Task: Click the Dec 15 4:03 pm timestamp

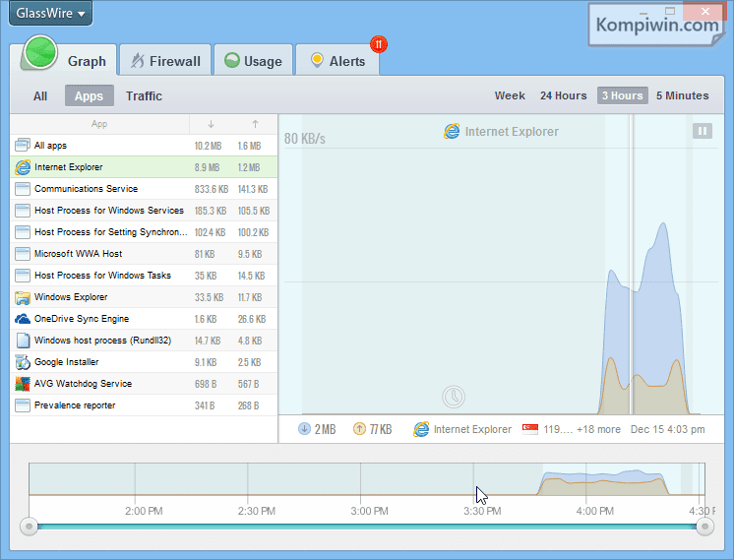Action: (667, 429)
